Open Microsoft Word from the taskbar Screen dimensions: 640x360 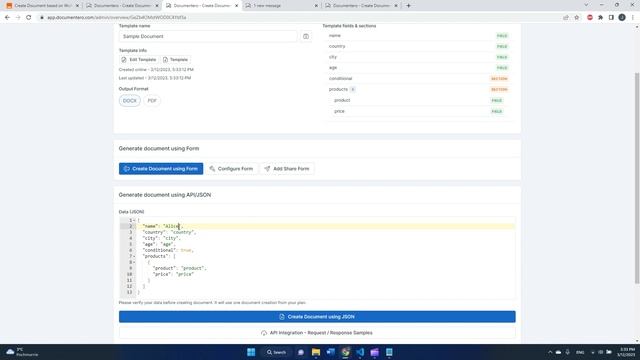(x=331, y=352)
